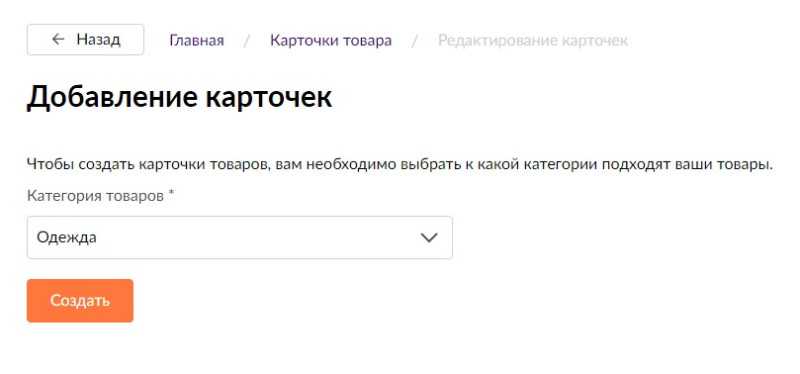Focus the empty middle of Одежда combo box

coord(255,237)
